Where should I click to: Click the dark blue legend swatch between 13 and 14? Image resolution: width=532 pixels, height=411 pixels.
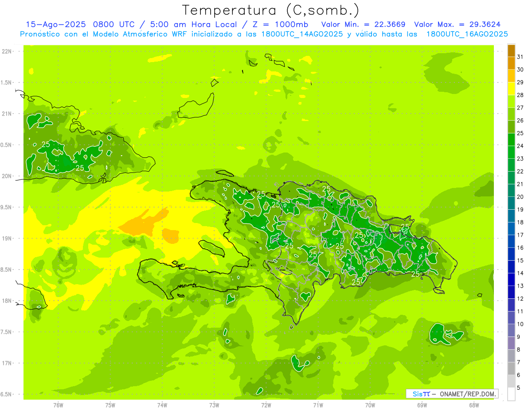point(511,279)
